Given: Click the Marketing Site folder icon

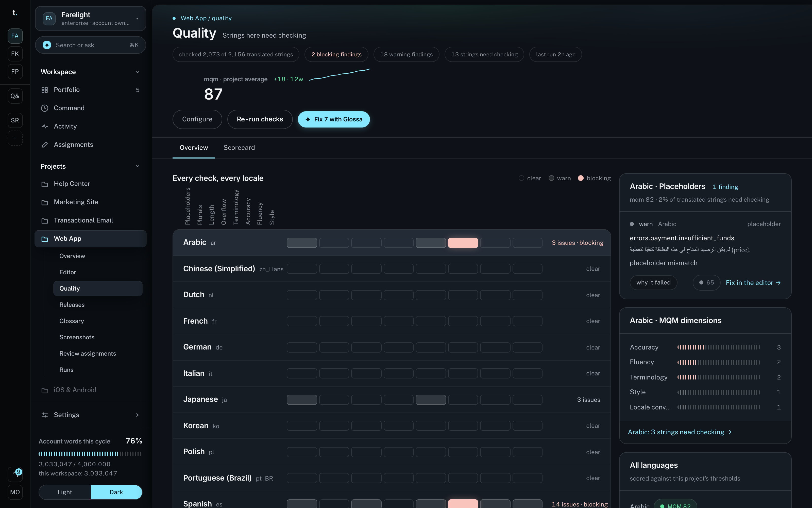Looking at the screenshot, I should 45,202.
